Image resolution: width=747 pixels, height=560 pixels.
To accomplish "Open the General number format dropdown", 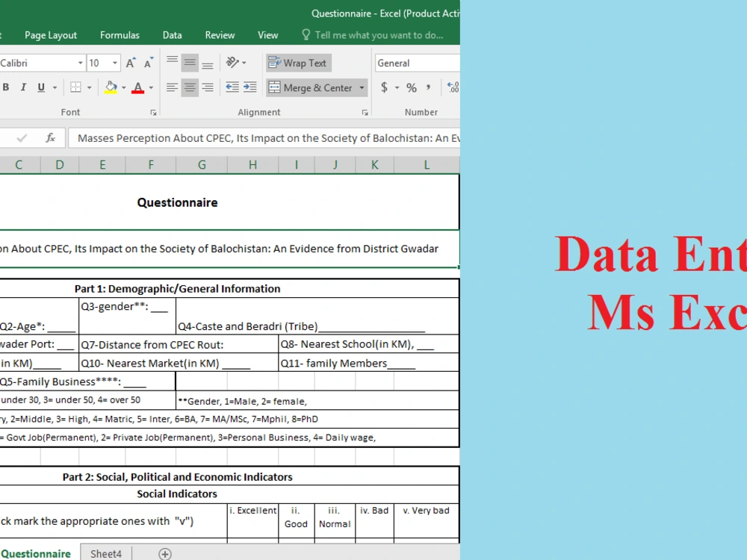I will (x=418, y=63).
